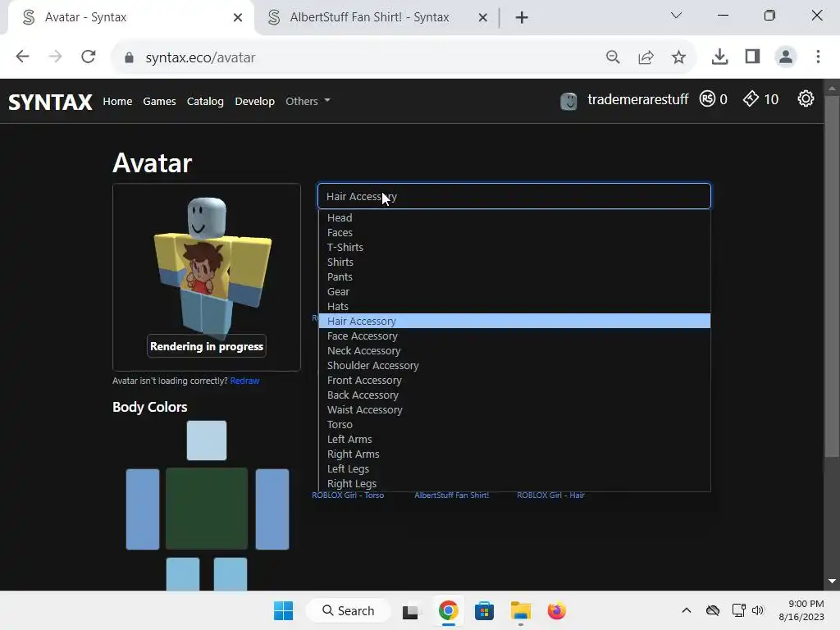Open trademerarestuff profile

click(x=637, y=99)
